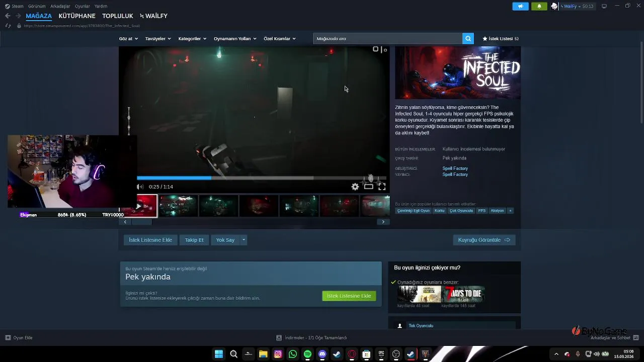Screen dimensions: 644x362
Task: Click the plus icon after the tags
Action: 510,211
